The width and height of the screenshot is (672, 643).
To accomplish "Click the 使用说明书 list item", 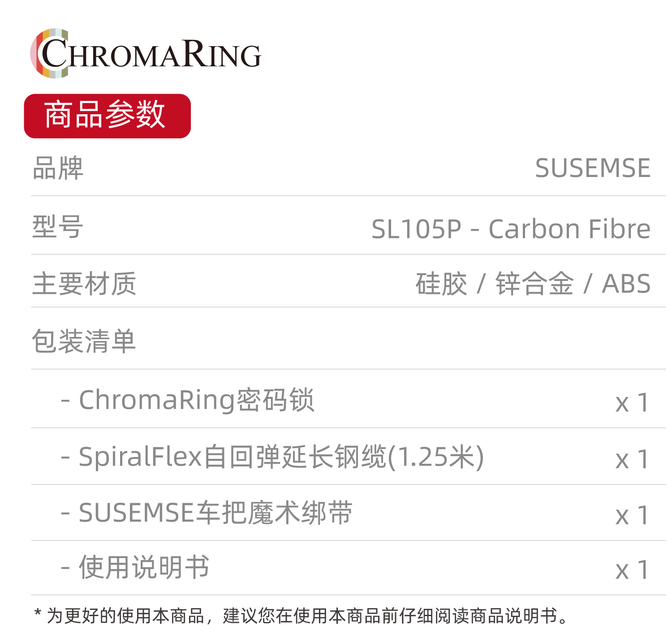I will point(135,567).
